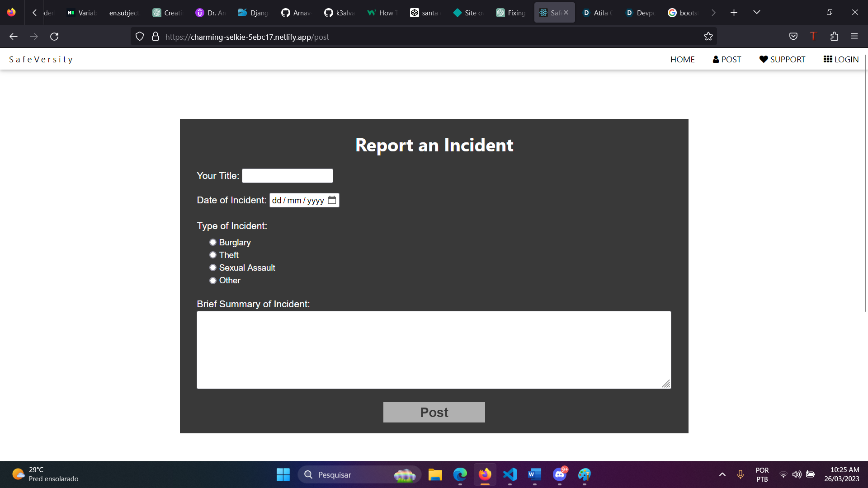The width and height of the screenshot is (868, 488).
Task: Reload the current page
Action: [x=54, y=37]
